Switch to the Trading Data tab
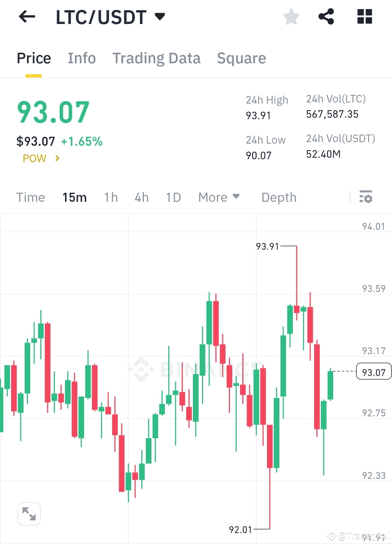392x544 pixels. 157,58
